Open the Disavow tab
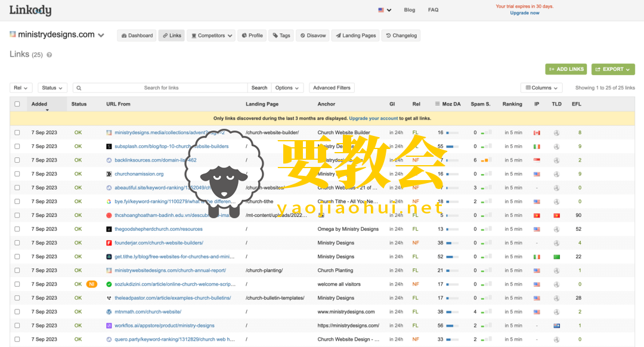 [312, 35]
